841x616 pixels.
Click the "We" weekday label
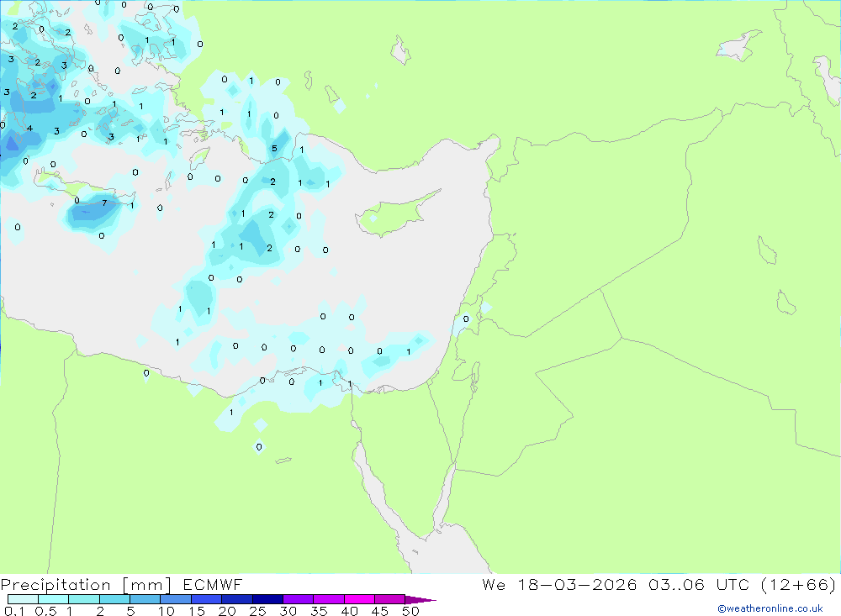coord(494,584)
